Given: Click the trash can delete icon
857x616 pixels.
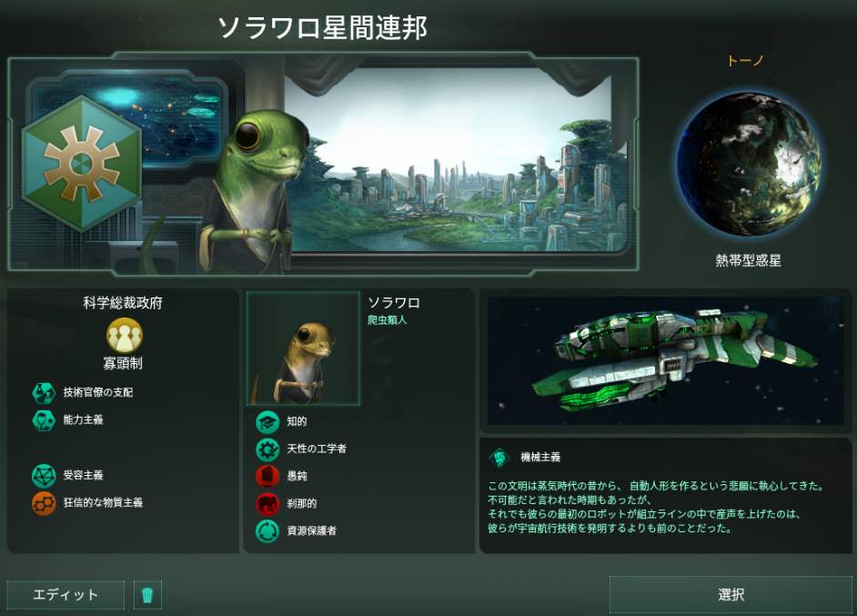Looking at the screenshot, I should click(147, 595).
